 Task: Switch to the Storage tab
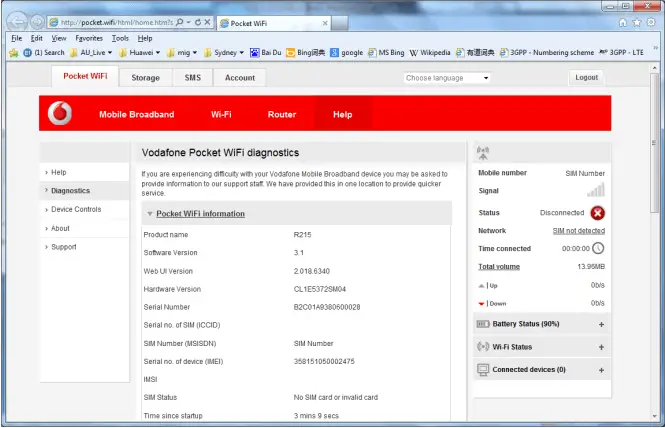coord(145,78)
